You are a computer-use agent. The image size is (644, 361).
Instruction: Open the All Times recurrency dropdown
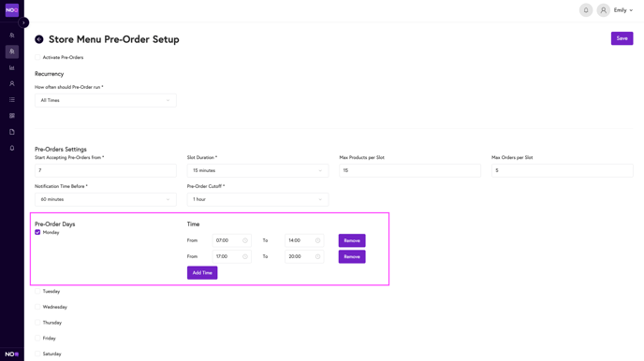coord(106,100)
